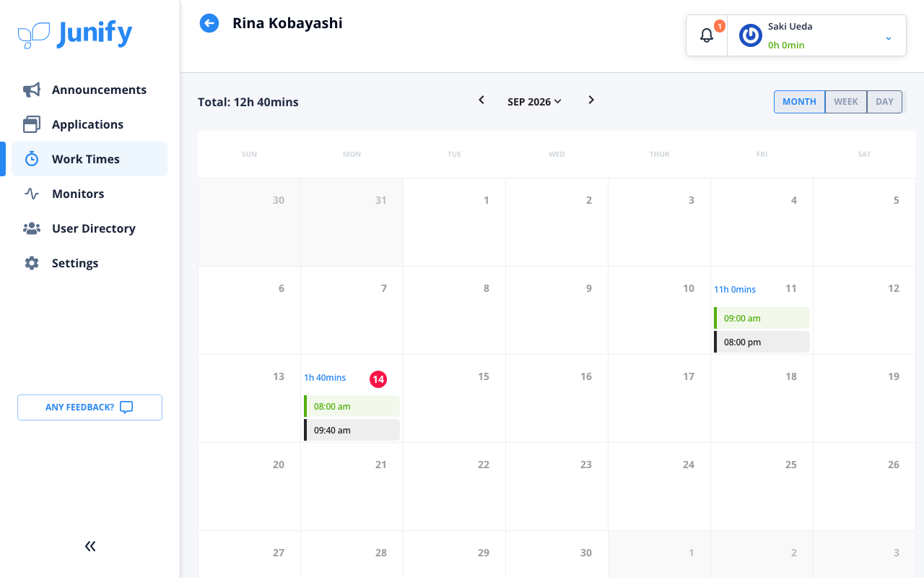The width and height of the screenshot is (924, 578).
Task: Select the 09:40 am clock-out entry
Action: 352,430
